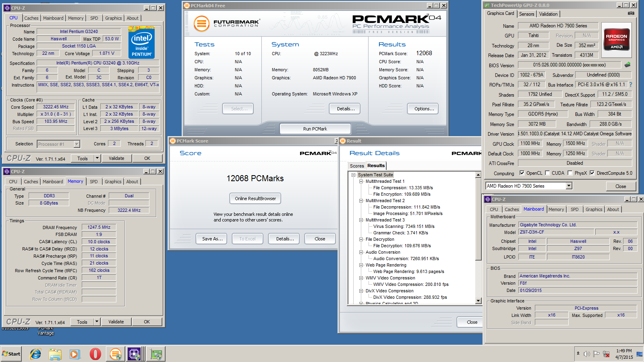Image resolution: width=644 pixels, height=362 pixels.
Task: Open the Validation tab in GPU-Z
Action: click(x=549, y=14)
